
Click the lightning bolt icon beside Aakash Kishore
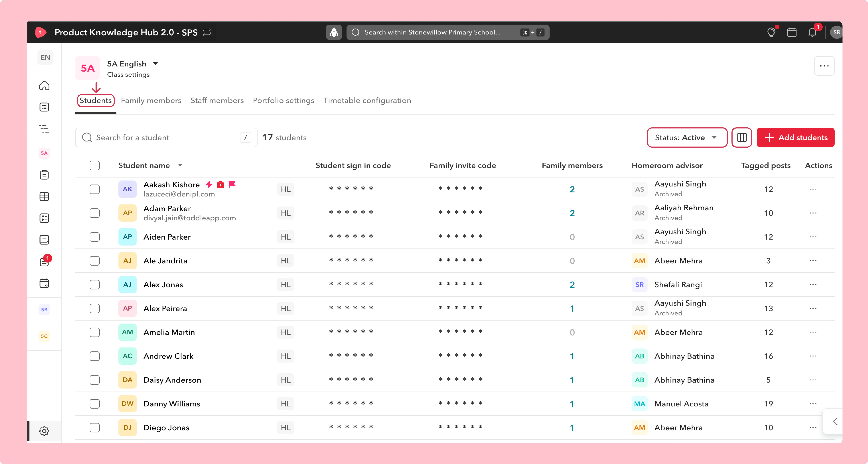click(x=209, y=184)
